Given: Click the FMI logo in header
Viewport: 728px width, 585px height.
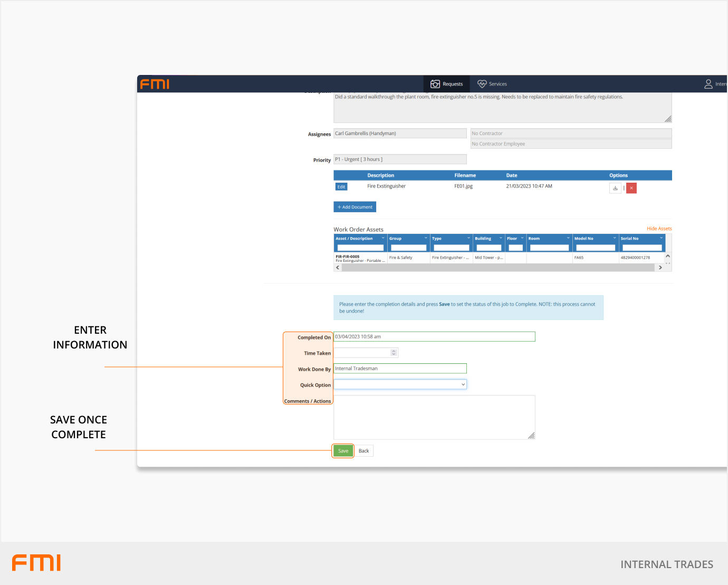Looking at the screenshot, I should 155,84.
